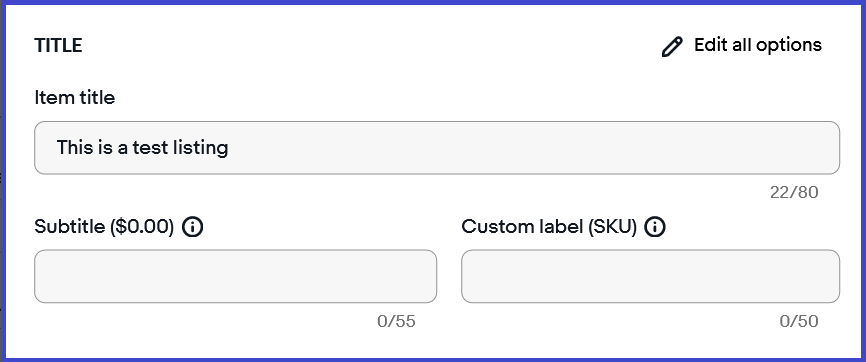Show info for Custom label (SKU)

tap(655, 227)
